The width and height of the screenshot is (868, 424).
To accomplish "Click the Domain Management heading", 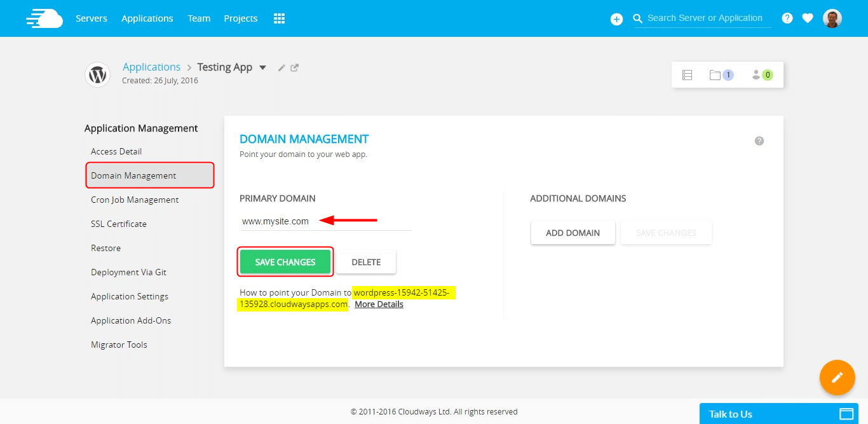I will click(x=304, y=139).
